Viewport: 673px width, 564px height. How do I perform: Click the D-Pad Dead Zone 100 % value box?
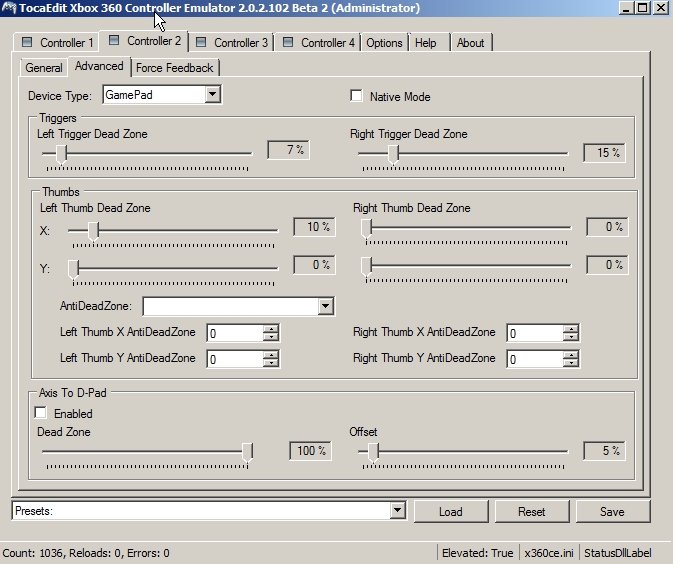point(311,450)
